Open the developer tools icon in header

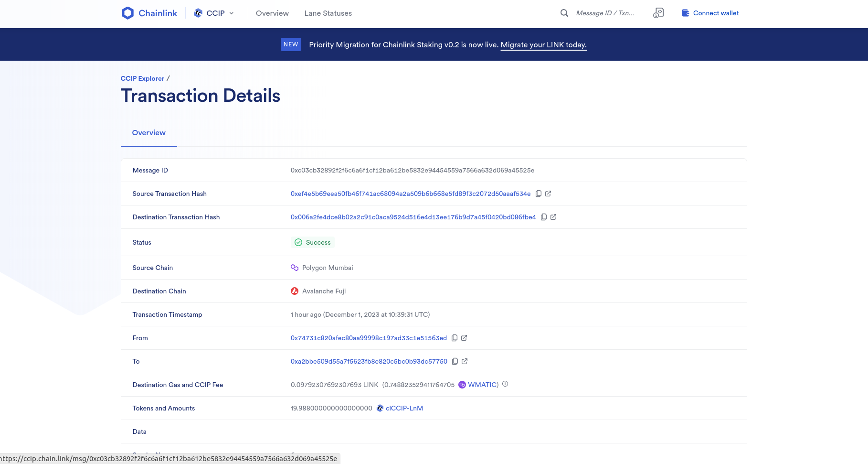point(658,13)
